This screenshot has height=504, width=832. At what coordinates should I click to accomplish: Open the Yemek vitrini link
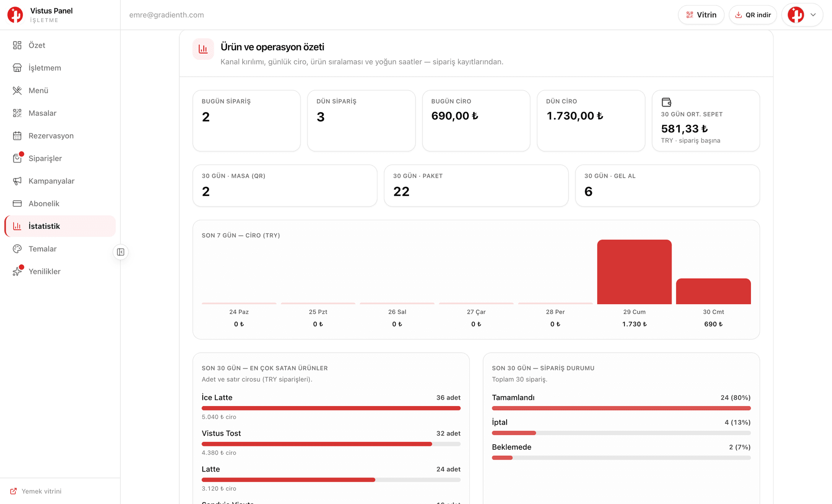point(36,491)
